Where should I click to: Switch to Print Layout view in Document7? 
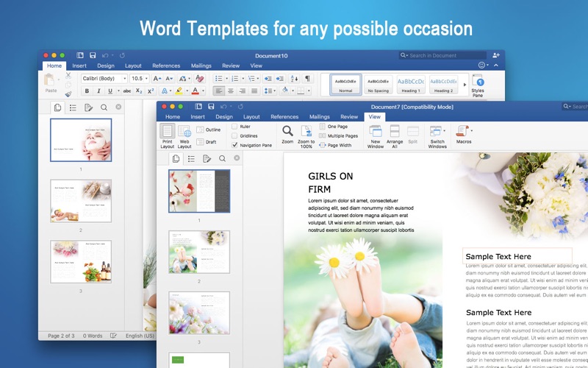point(168,137)
